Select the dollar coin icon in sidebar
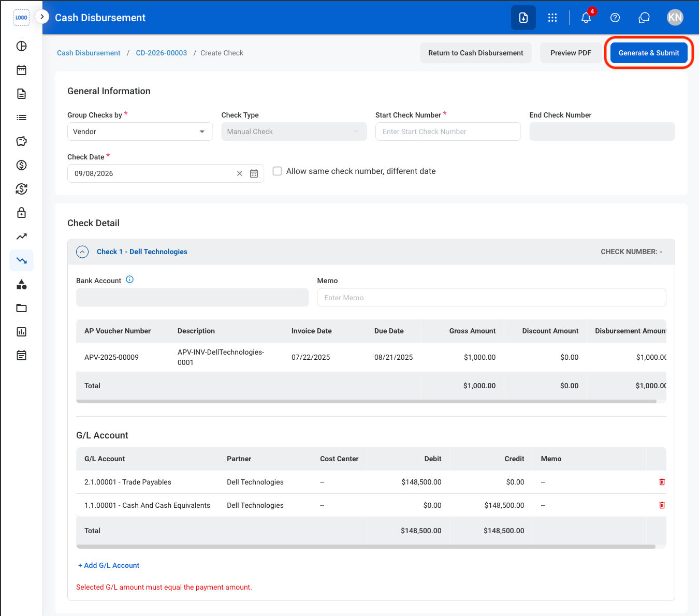Viewport: 699px width, 616px height. (x=21, y=165)
